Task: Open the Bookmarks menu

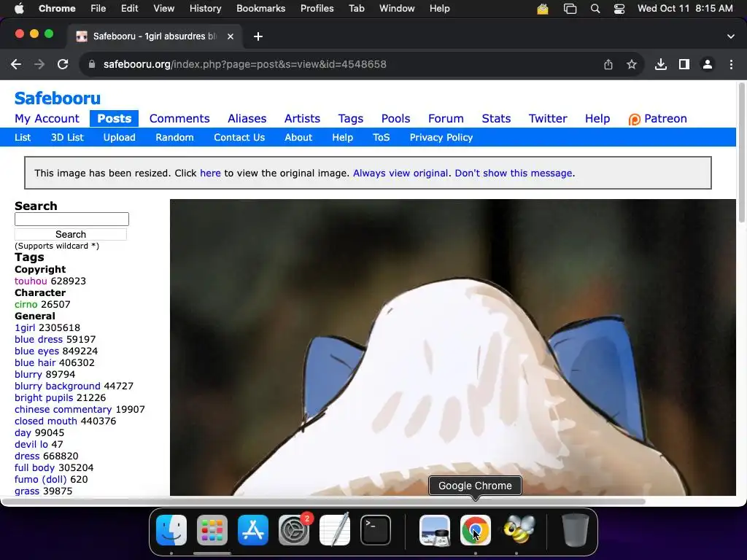Action: point(260,9)
